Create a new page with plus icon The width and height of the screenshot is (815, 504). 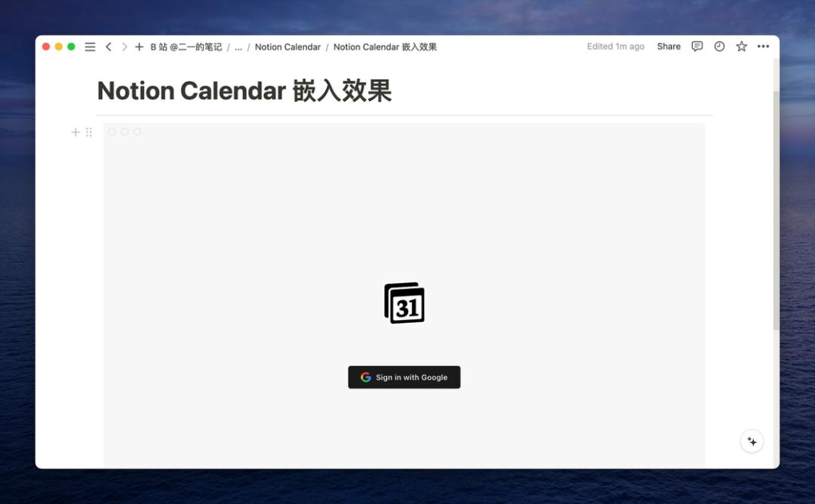point(140,47)
